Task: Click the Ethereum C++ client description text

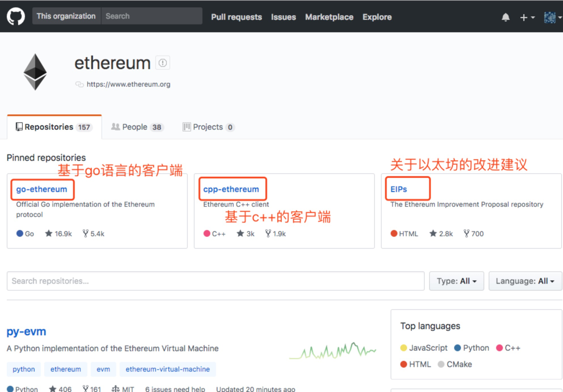Action: coord(236,204)
